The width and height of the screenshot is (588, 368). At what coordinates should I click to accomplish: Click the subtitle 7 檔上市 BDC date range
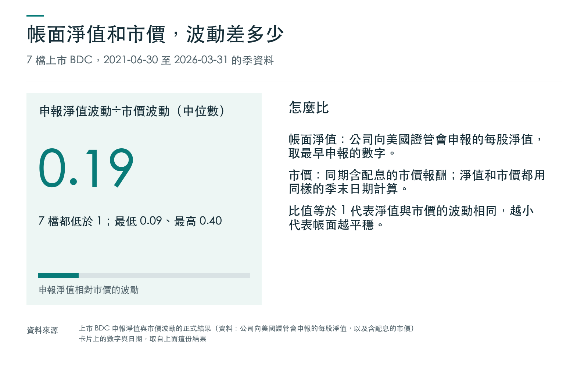[x=150, y=60]
